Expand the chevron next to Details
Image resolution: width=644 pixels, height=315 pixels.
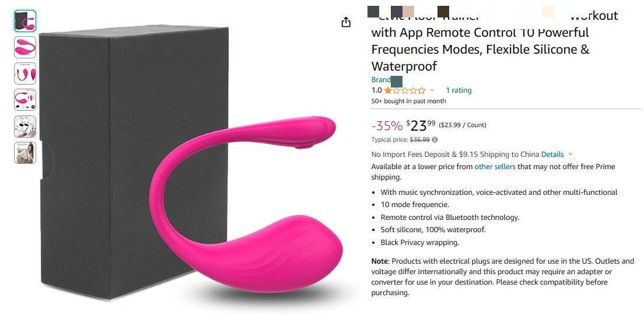tap(570, 155)
